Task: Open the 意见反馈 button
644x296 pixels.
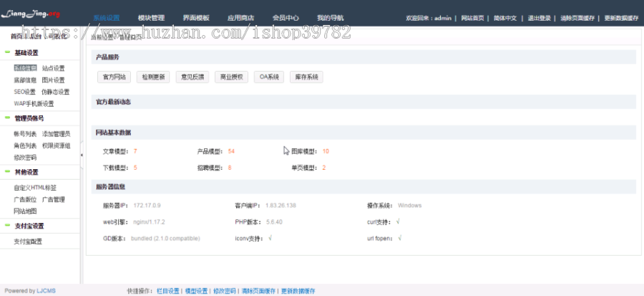Action: 192,77
